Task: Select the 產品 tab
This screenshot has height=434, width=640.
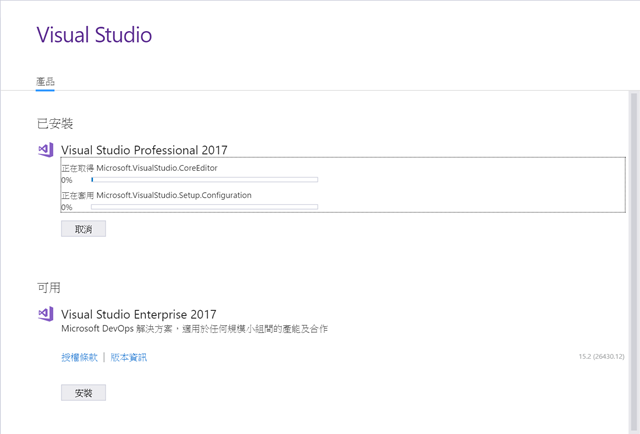Action: point(45,82)
